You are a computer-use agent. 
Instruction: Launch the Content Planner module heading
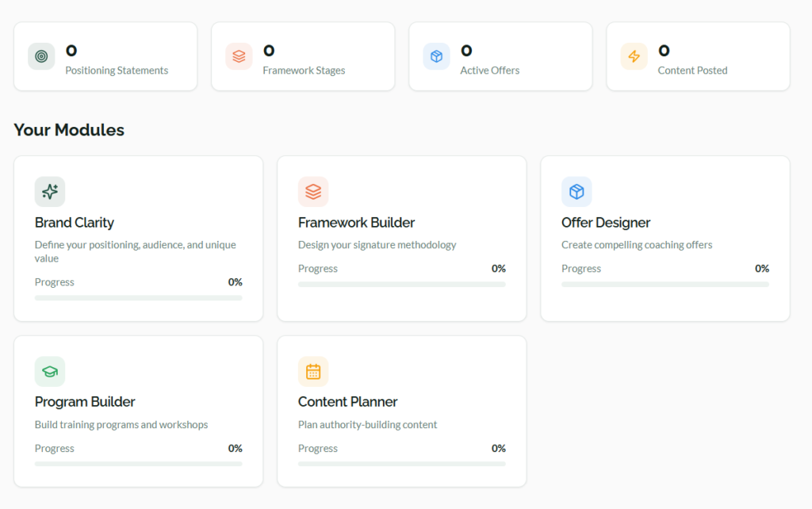pyautogui.click(x=347, y=402)
